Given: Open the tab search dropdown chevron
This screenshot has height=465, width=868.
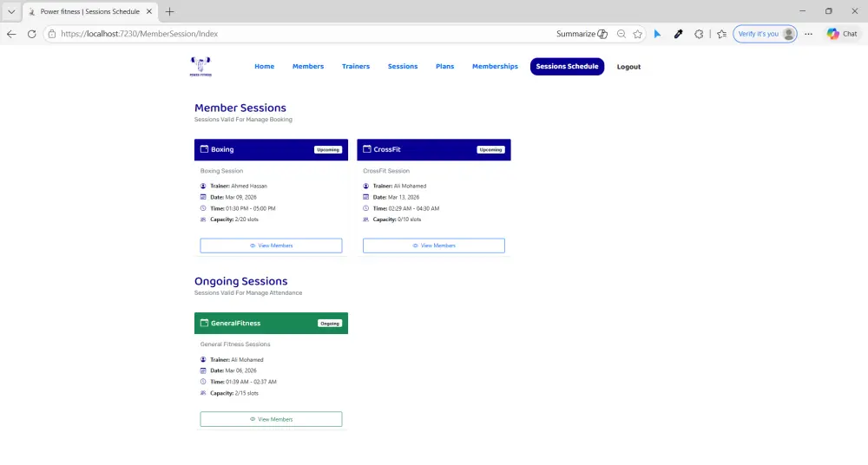Looking at the screenshot, I should click(x=11, y=11).
